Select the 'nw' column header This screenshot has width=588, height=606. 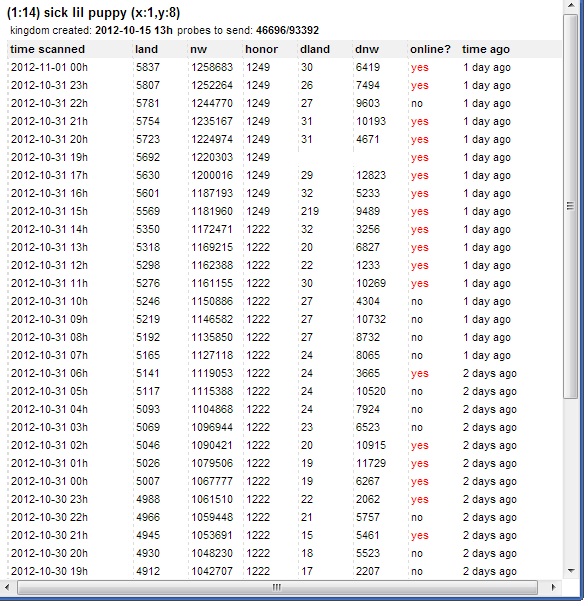tap(198, 49)
